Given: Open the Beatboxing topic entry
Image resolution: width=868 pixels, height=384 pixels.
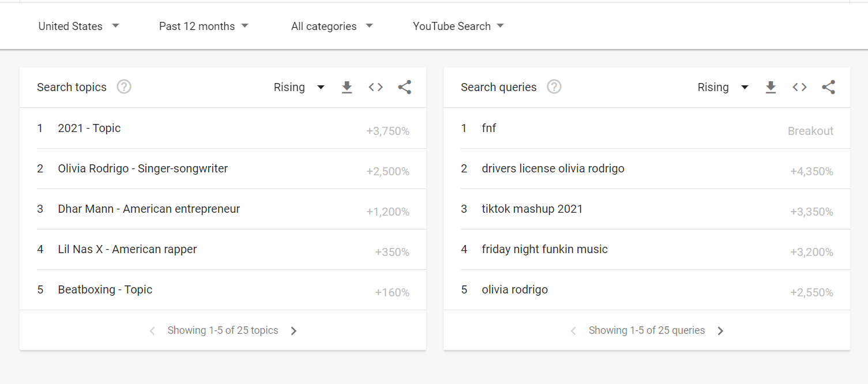Looking at the screenshot, I should [x=105, y=289].
